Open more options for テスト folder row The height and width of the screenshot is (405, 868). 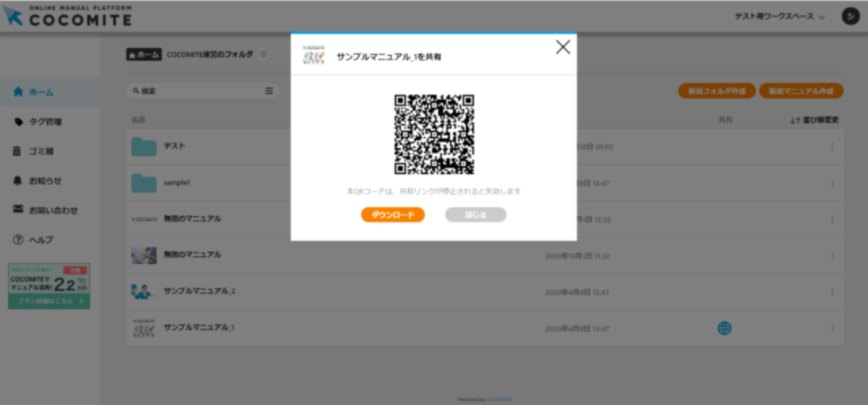coord(832,147)
